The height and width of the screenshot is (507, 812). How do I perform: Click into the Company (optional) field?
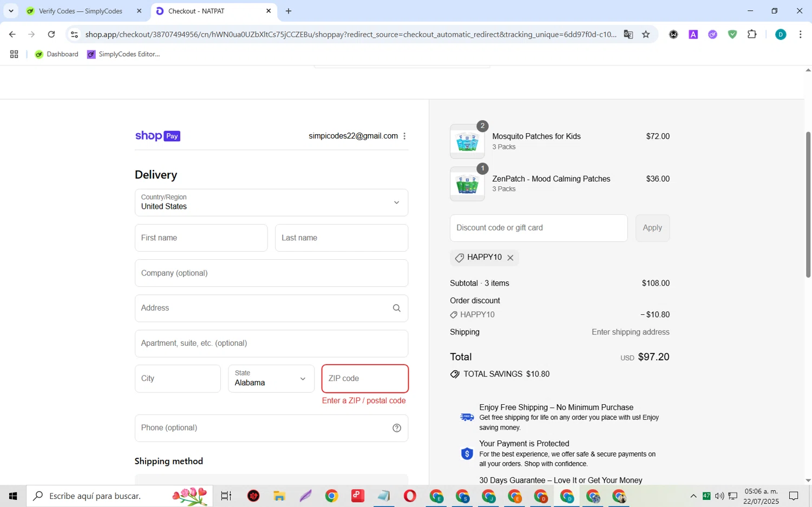[271, 273]
